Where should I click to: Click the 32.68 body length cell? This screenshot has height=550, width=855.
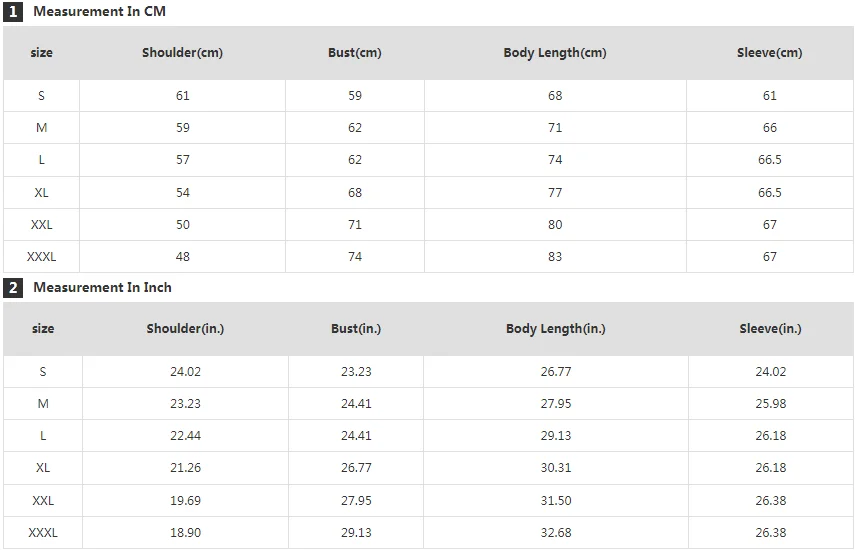point(555,533)
